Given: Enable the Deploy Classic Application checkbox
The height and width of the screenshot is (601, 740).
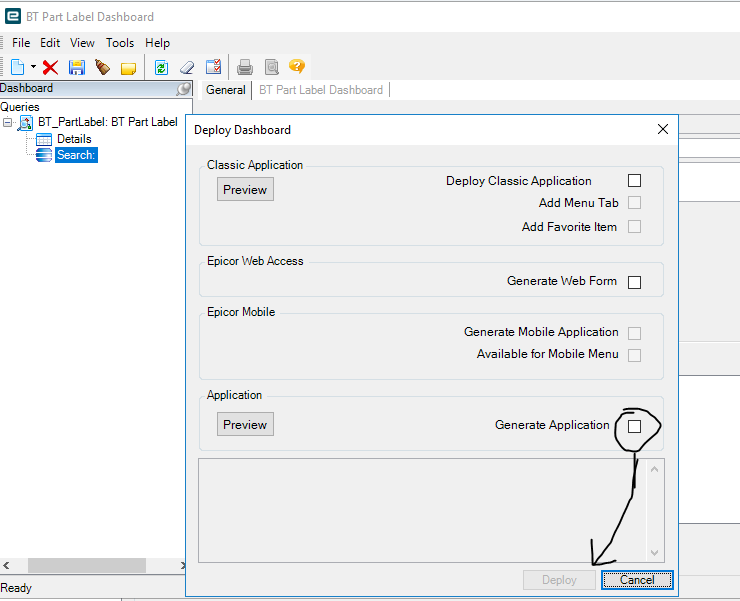Looking at the screenshot, I should click(634, 180).
